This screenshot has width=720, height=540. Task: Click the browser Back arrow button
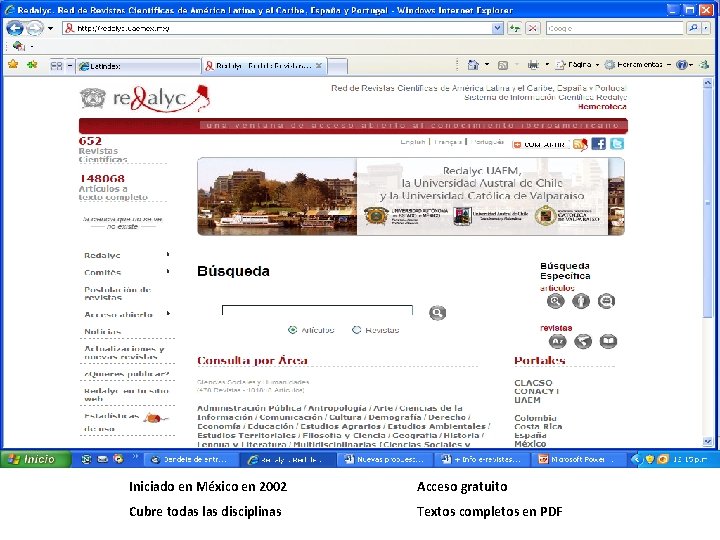tap(15, 28)
